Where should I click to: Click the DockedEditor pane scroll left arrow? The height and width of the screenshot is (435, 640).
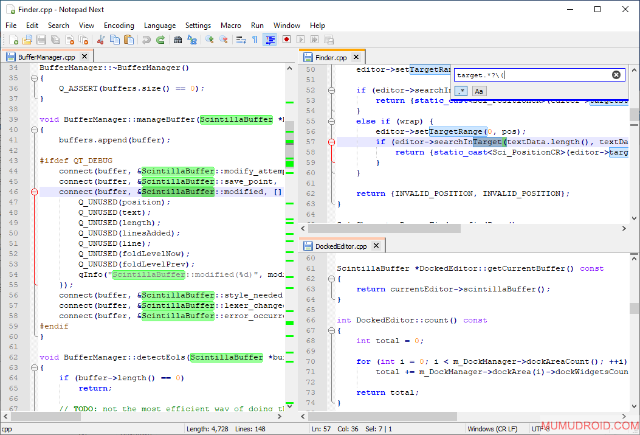pyautogui.click(x=303, y=416)
